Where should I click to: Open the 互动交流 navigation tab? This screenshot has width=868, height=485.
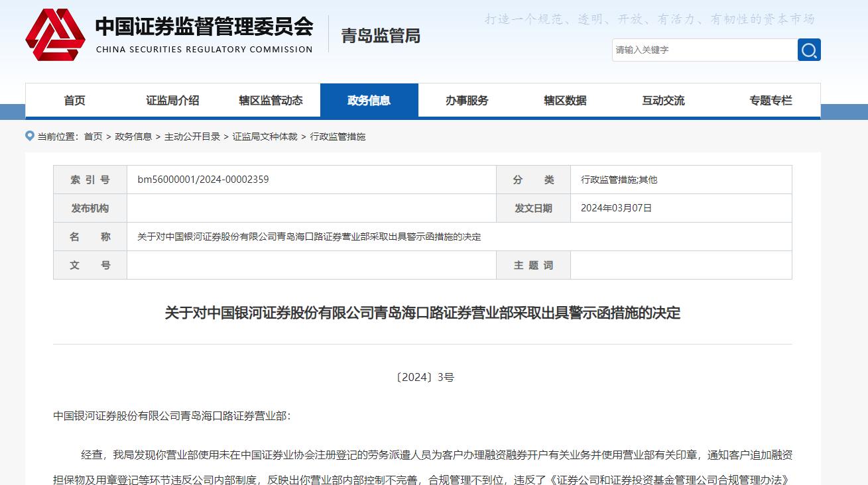pyautogui.click(x=663, y=101)
